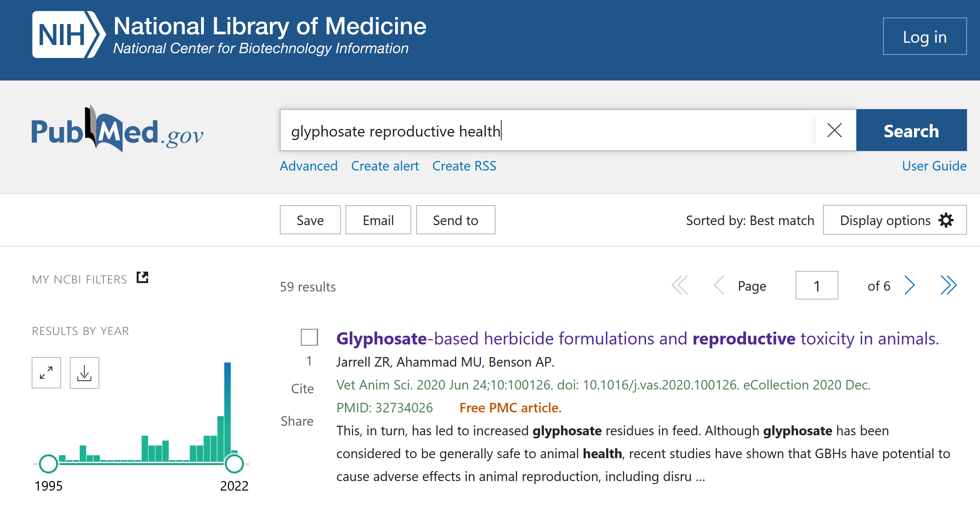Download results by year data
Image resolution: width=980 pixels, height=507 pixels.
(x=84, y=373)
